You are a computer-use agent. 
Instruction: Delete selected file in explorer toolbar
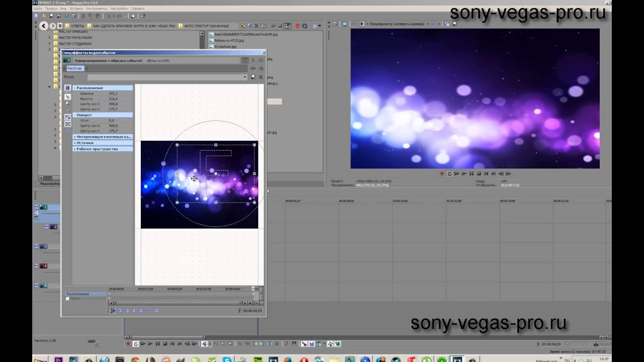257,26
